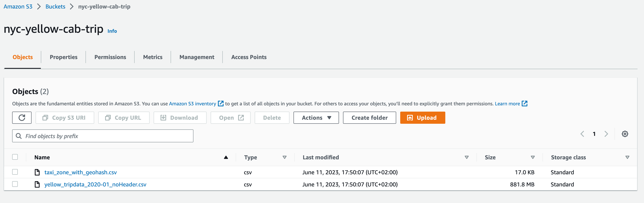644x203 pixels.
Task: Open yellow_tripdata_2020-01_noHeader.csv object link
Action: 95,185
